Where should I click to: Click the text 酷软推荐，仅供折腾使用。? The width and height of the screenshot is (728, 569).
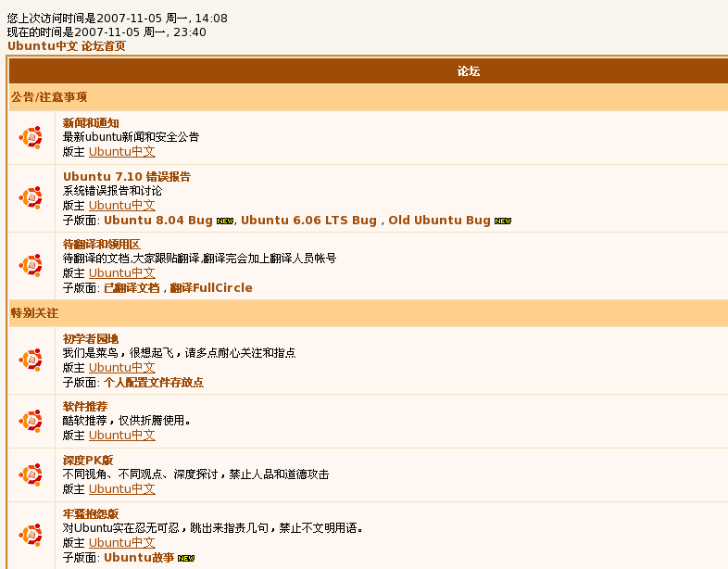point(126,421)
